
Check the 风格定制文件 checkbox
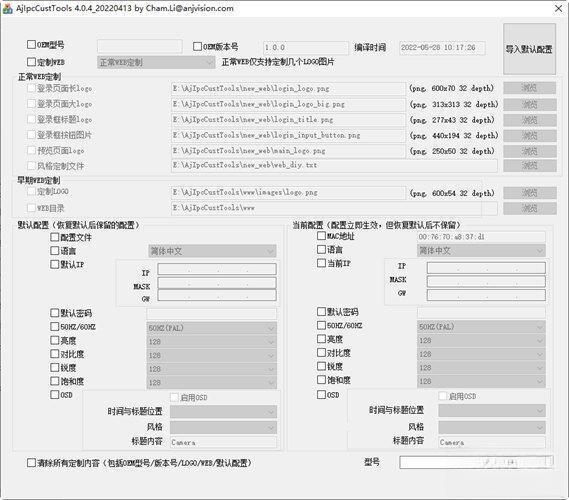31,166
